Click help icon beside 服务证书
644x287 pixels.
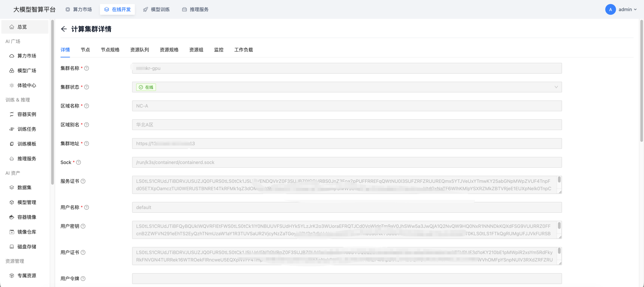83,181
